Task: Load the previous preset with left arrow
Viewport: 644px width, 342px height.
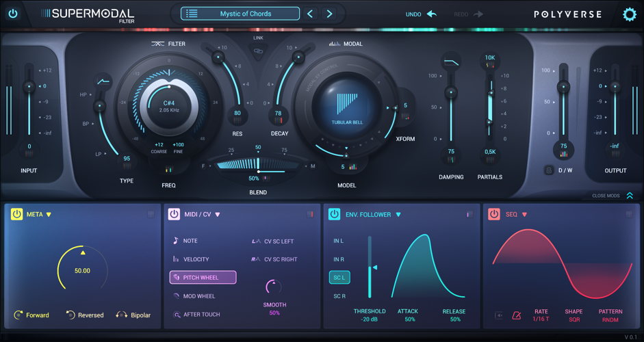Action: coord(311,14)
